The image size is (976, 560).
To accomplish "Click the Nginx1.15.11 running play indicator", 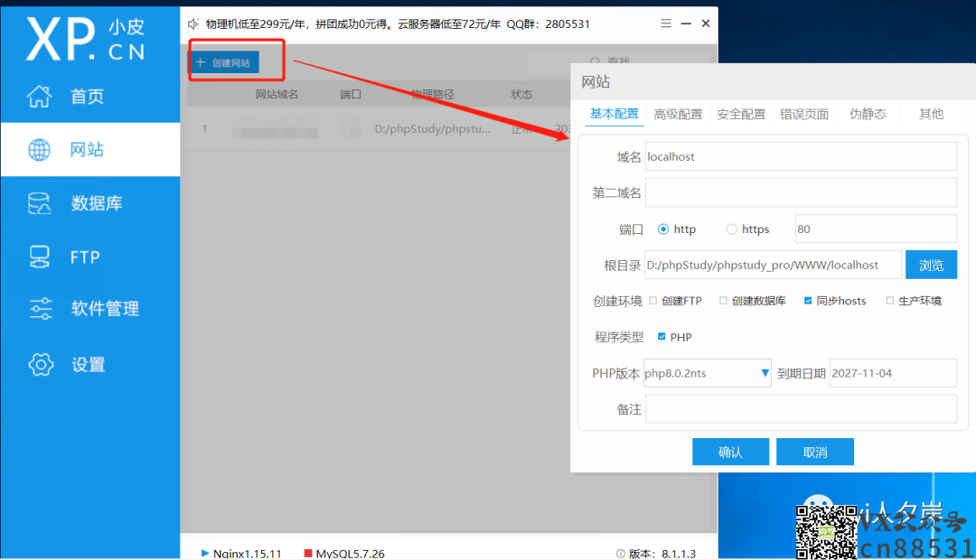I will point(205,553).
